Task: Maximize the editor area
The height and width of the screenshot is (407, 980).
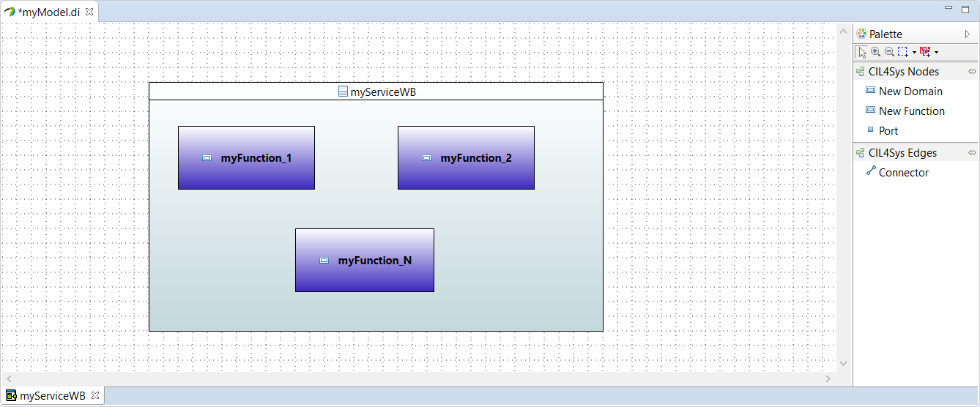Action: (965, 9)
